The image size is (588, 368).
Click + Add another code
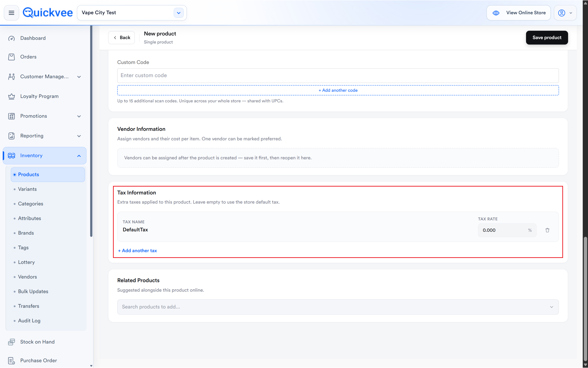coord(338,90)
